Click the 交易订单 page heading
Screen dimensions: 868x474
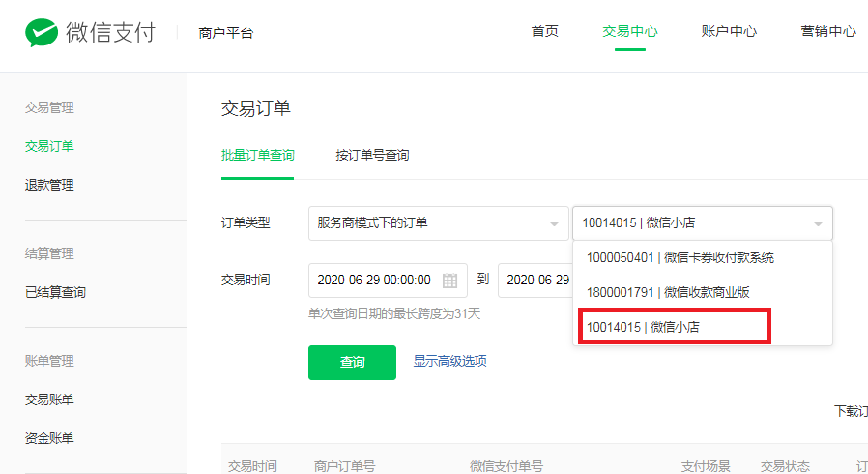(256, 108)
